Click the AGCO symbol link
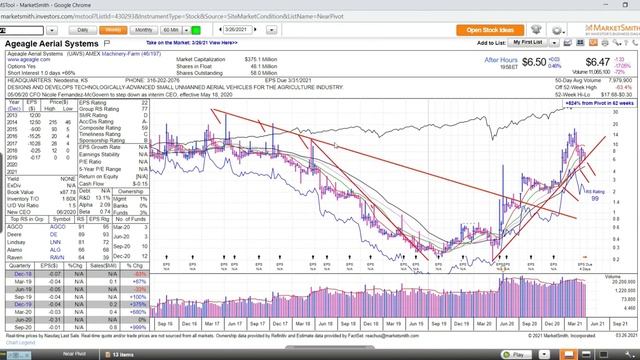Screen dimensions: 640x360 click(x=58, y=227)
